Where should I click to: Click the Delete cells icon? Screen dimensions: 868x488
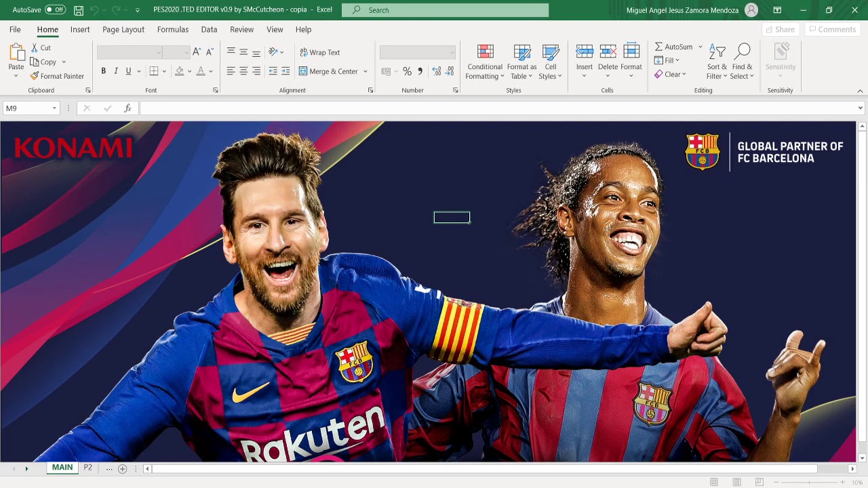pos(608,52)
